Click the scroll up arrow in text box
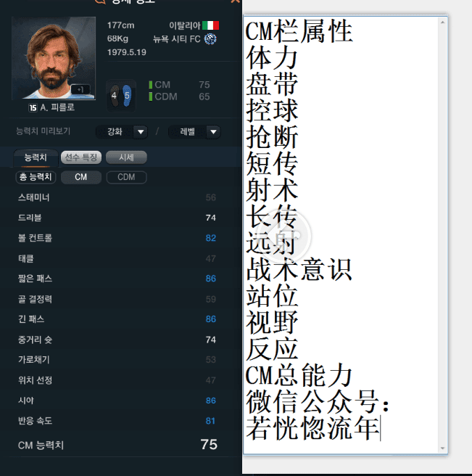Screen dimensions: 472x476 coord(442,22)
